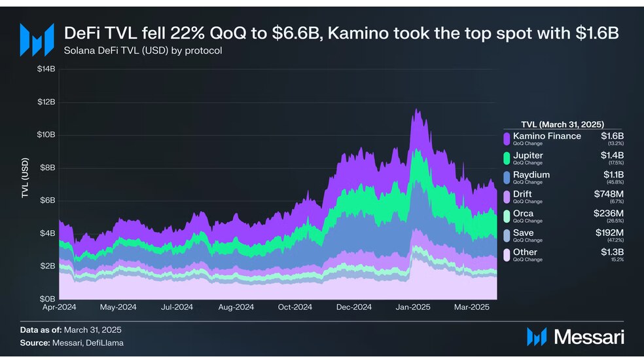The image size is (644, 363).
Task: Click the Messari logo icon at bottom right
Action: (537, 337)
